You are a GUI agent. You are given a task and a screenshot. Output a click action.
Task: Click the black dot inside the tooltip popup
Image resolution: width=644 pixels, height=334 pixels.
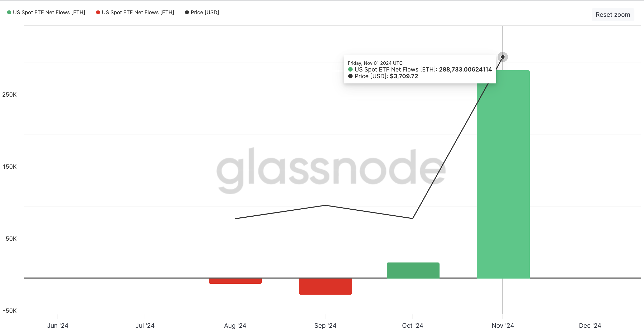[x=350, y=76]
